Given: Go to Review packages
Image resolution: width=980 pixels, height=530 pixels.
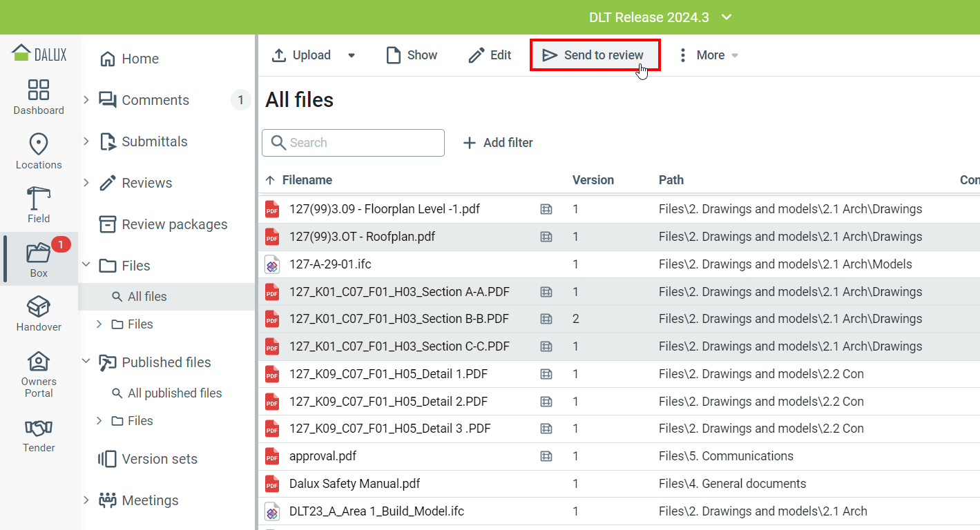Looking at the screenshot, I should coord(174,224).
